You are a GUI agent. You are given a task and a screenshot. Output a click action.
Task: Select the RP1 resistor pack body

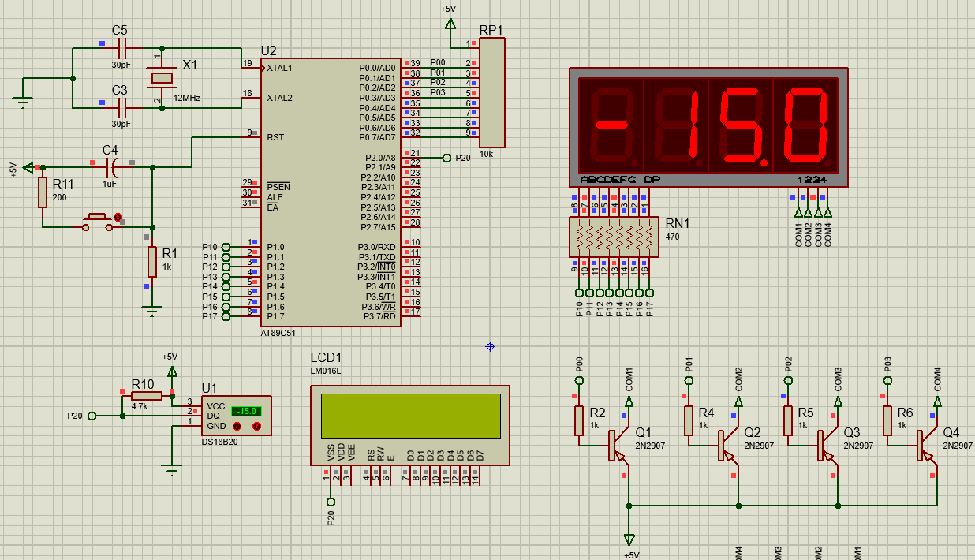(x=491, y=92)
